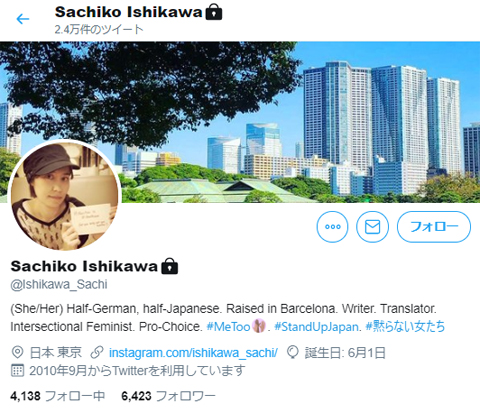Open the #黙らない女たち hashtag

405,326
